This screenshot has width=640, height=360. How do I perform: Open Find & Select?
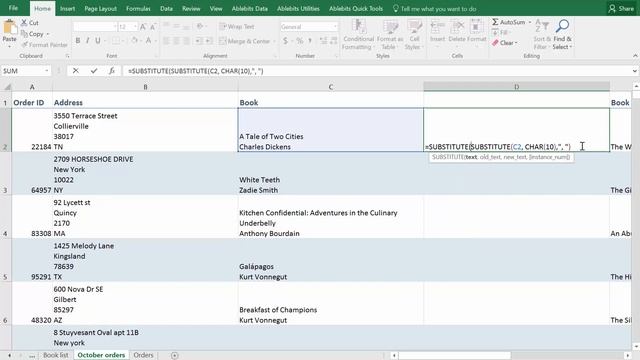pyautogui.click(x=562, y=35)
